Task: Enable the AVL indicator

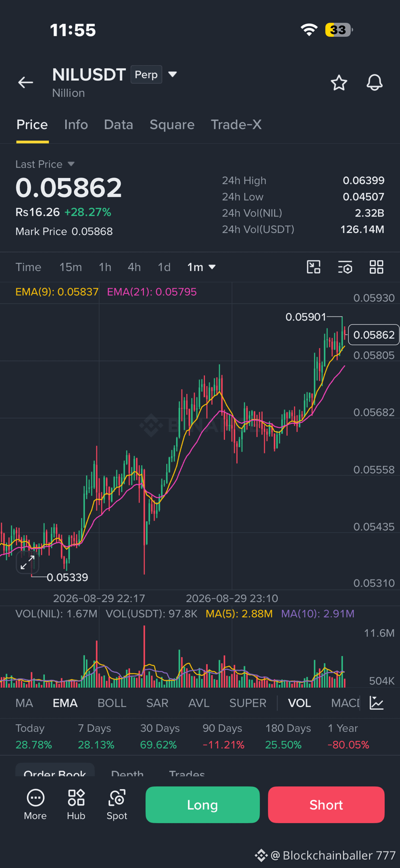Action: click(199, 703)
